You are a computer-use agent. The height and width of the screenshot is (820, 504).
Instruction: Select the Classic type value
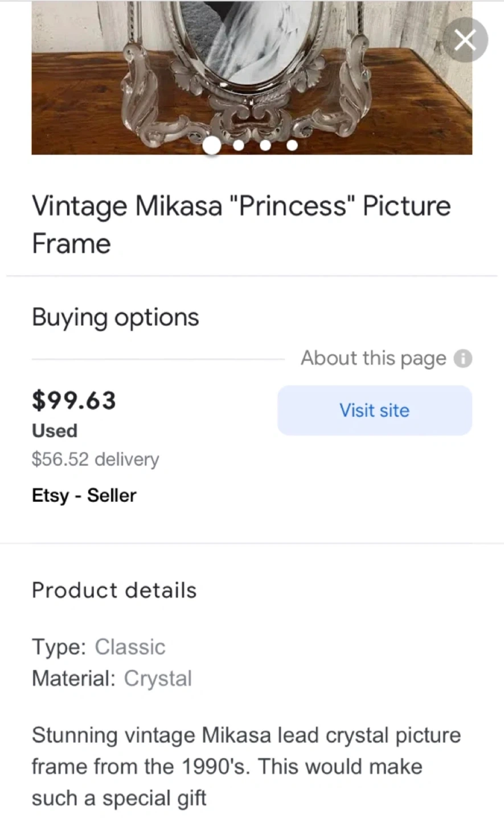130,647
